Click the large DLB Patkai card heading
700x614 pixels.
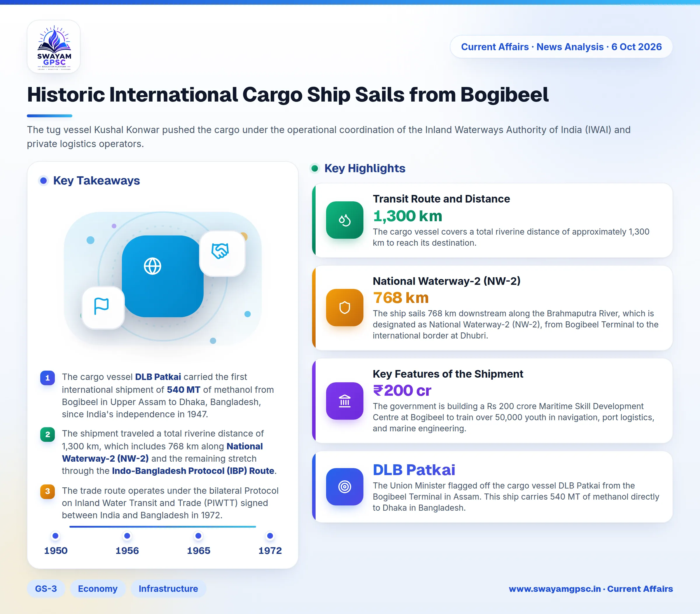414,470
